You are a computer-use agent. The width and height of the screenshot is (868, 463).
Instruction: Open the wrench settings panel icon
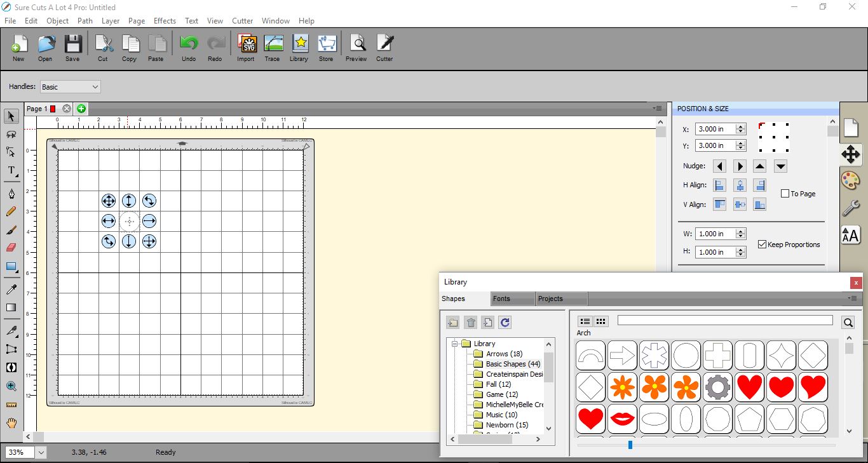[850, 208]
